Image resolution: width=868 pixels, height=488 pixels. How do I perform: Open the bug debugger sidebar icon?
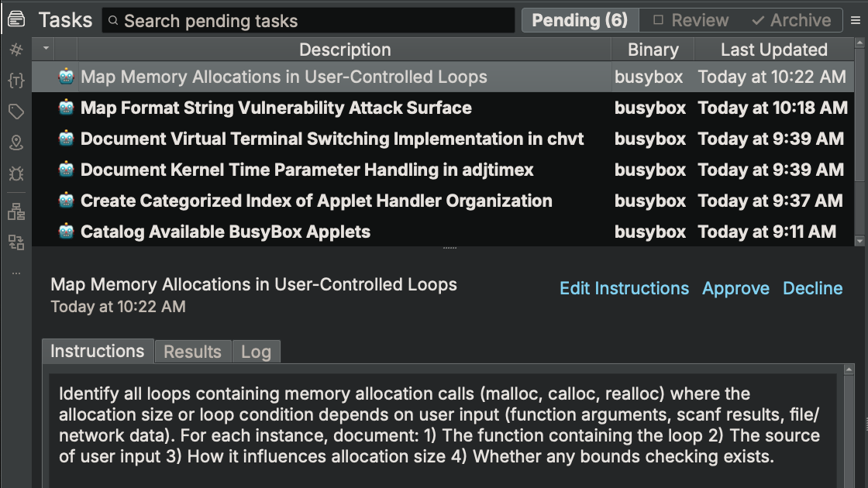click(x=15, y=174)
